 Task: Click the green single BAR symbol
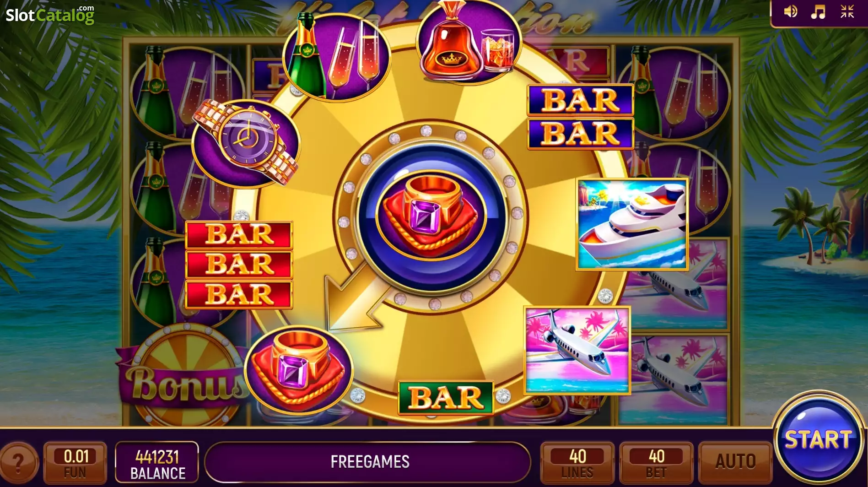(x=446, y=398)
